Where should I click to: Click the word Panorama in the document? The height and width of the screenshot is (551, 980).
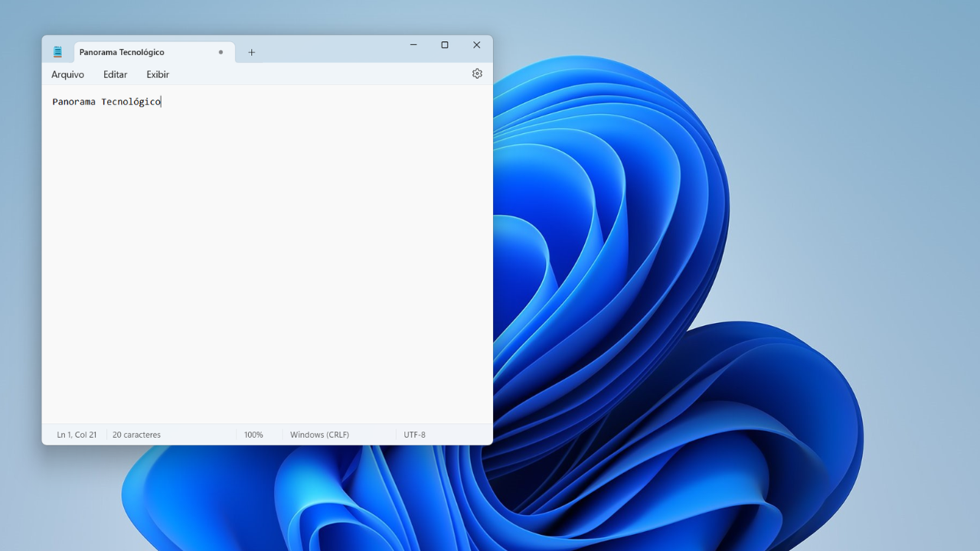click(x=73, y=101)
